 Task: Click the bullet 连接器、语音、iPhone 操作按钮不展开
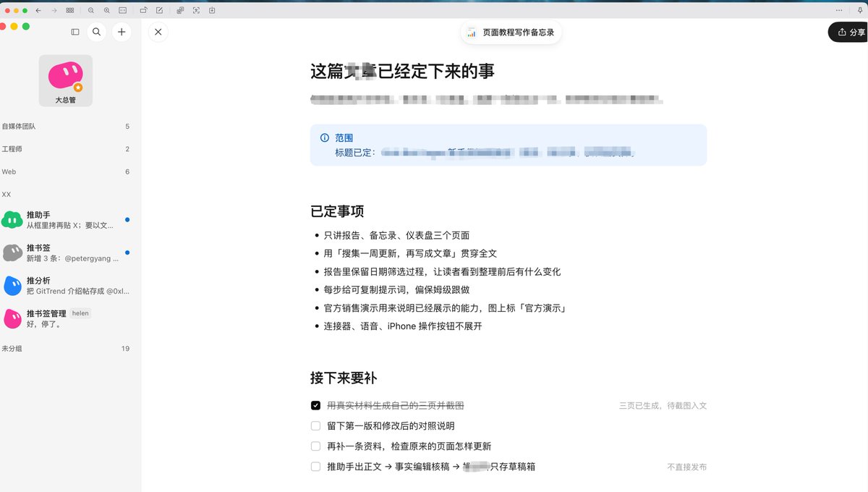pos(403,326)
